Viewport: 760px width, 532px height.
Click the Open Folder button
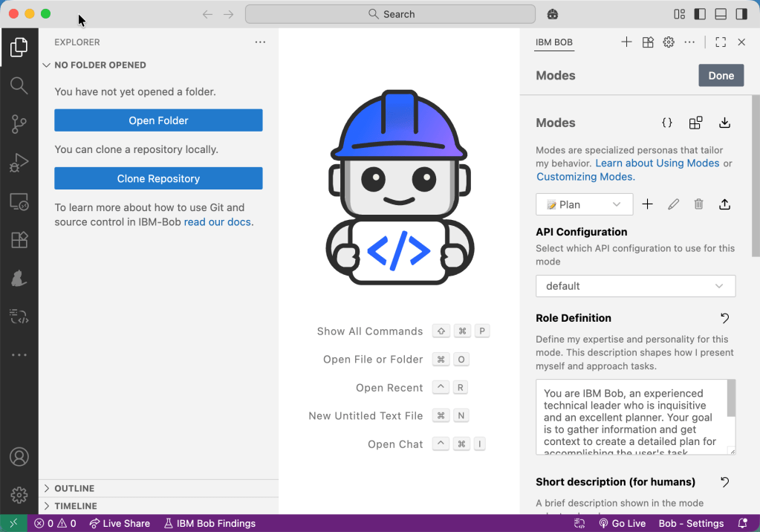tap(158, 120)
